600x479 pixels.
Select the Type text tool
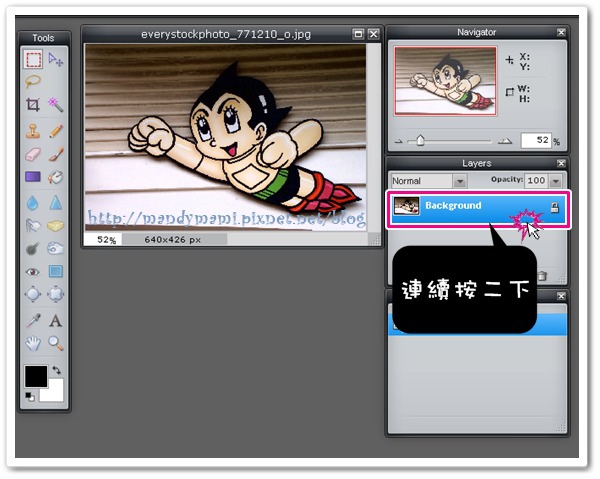tap(56, 321)
